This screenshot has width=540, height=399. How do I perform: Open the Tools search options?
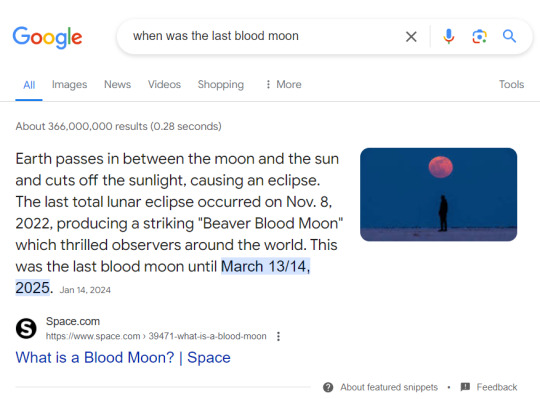tap(511, 84)
